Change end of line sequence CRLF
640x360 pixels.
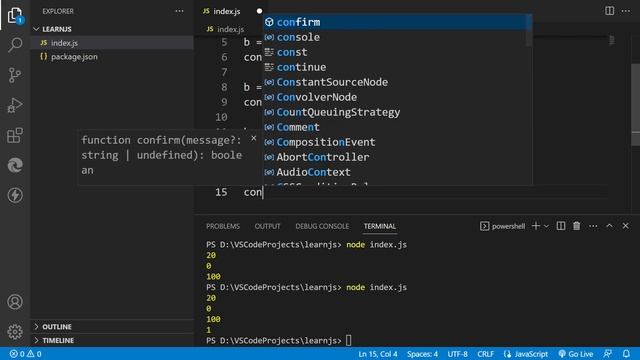click(485, 354)
